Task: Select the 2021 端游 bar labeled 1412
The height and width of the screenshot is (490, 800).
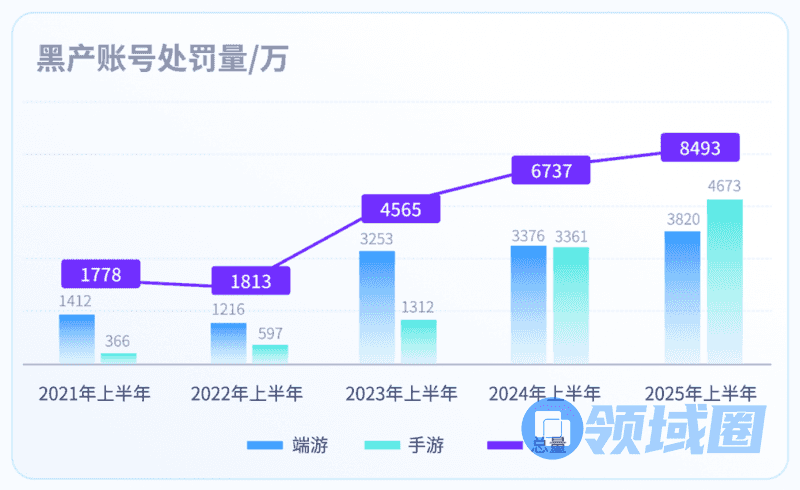Action: click(77, 338)
